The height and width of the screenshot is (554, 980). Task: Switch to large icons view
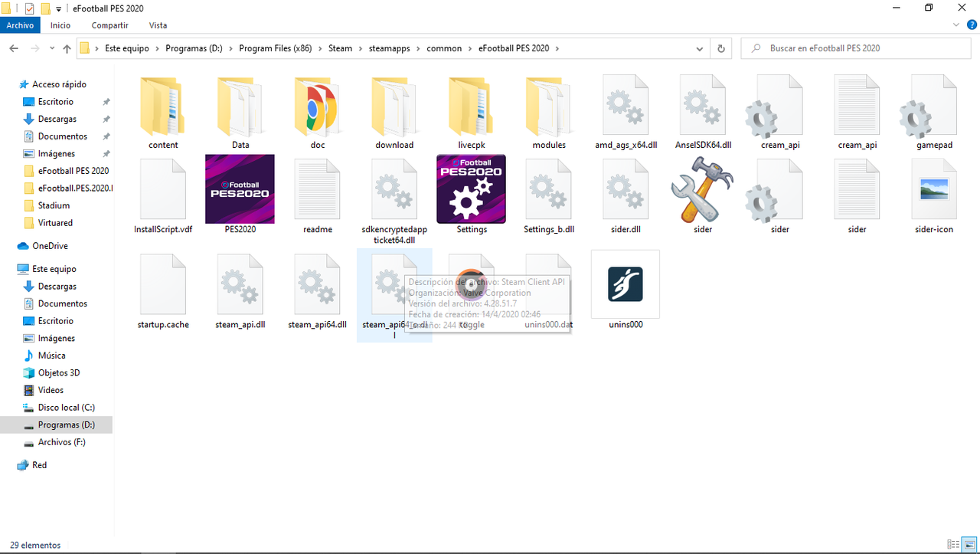(969, 544)
